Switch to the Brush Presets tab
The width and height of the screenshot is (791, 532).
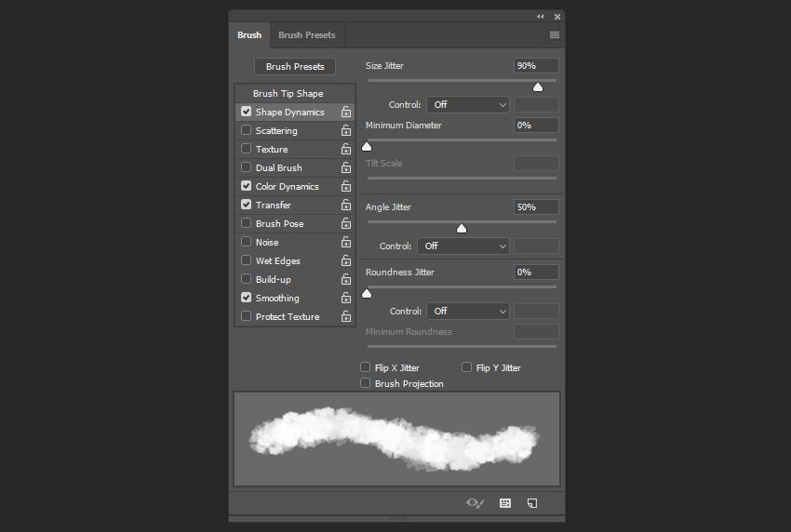pos(306,35)
